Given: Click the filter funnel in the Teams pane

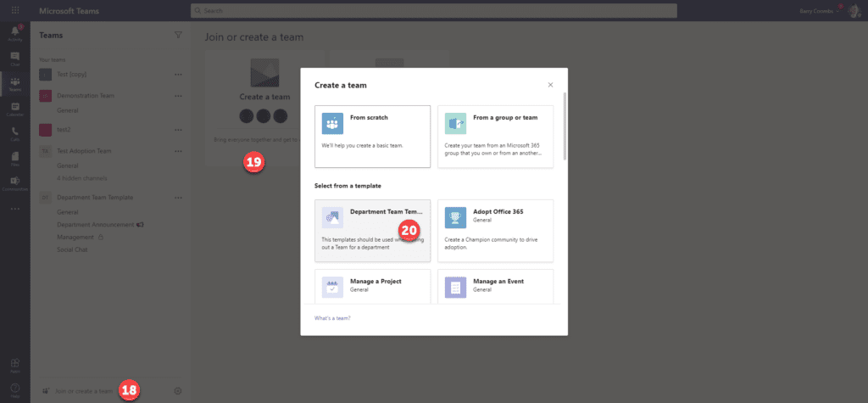Looking at the screenshot, I should click(178, 35).
